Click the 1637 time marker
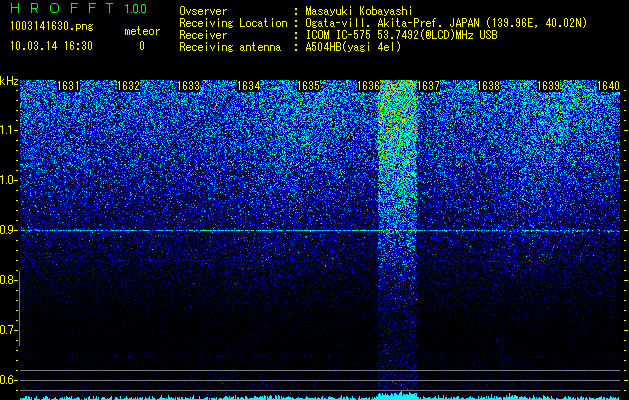The height and width of the screenshot is (400, 629). pos(428,86)
